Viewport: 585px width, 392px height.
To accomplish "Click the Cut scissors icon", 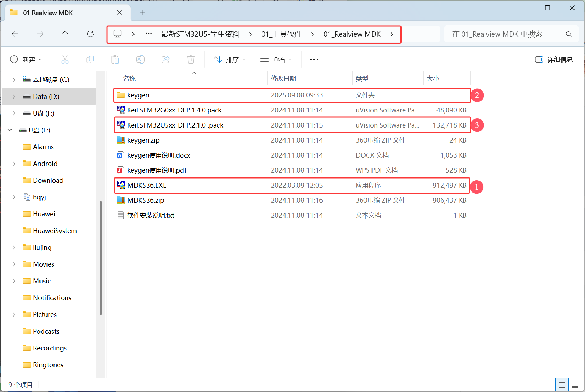I will pos(65,59).
